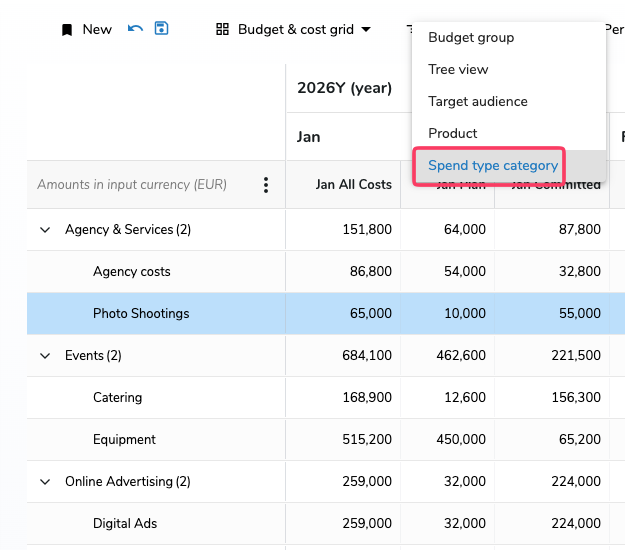This screenshot has height=550, width=625.
Task: Click the Agency & Services (2) label
Action: [128, 230]
